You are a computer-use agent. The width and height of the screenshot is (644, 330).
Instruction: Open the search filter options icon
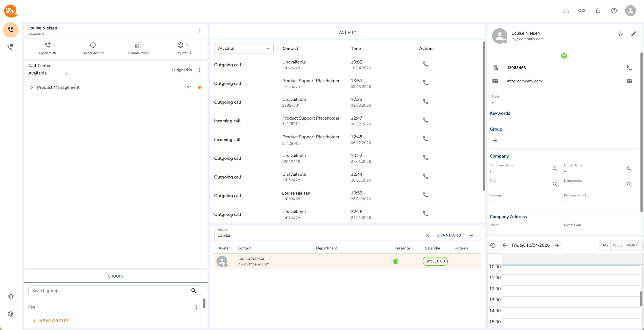[x=471, y=235]
